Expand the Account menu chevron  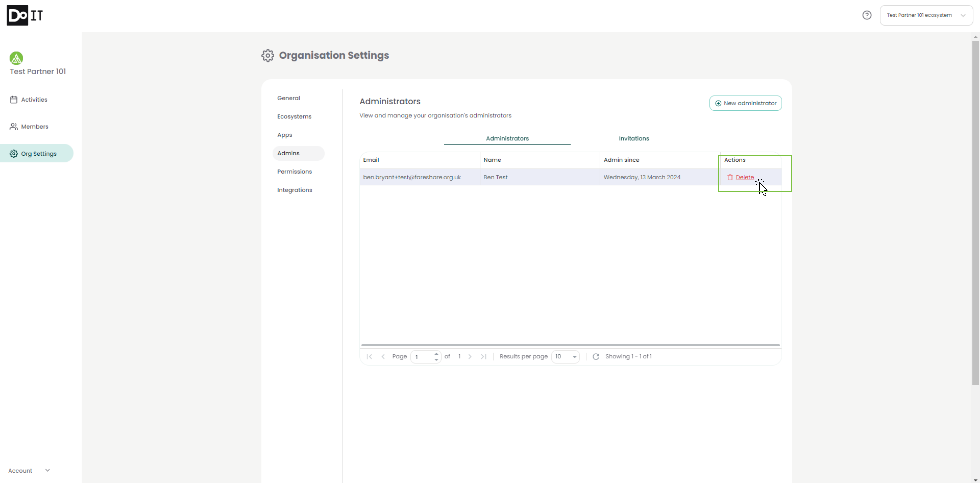[x=47, y=470]
